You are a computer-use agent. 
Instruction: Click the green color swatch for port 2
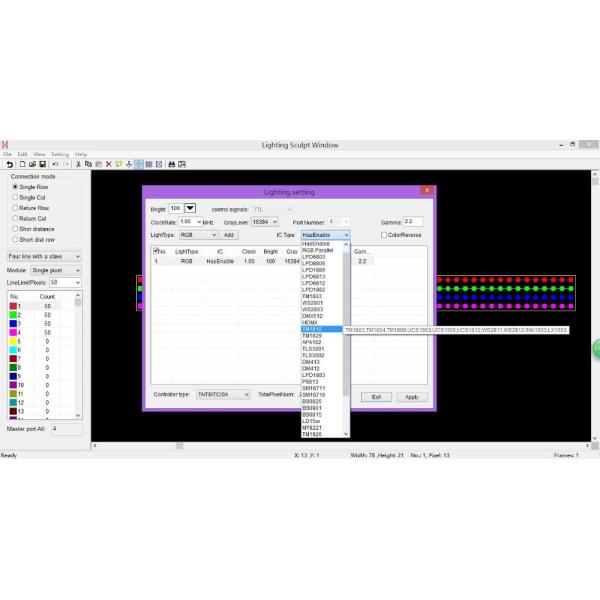pos(14,315)
